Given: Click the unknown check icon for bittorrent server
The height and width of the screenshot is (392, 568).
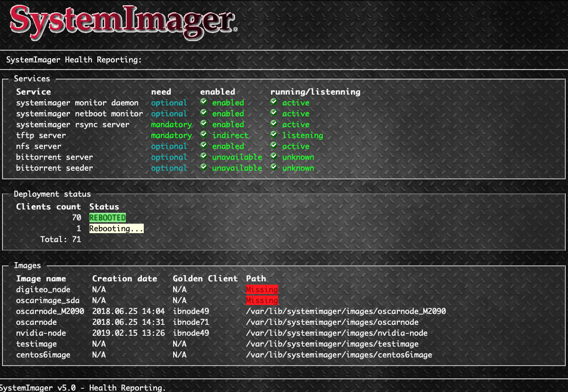Looking at the screenshot, I should tap(274, 157).
